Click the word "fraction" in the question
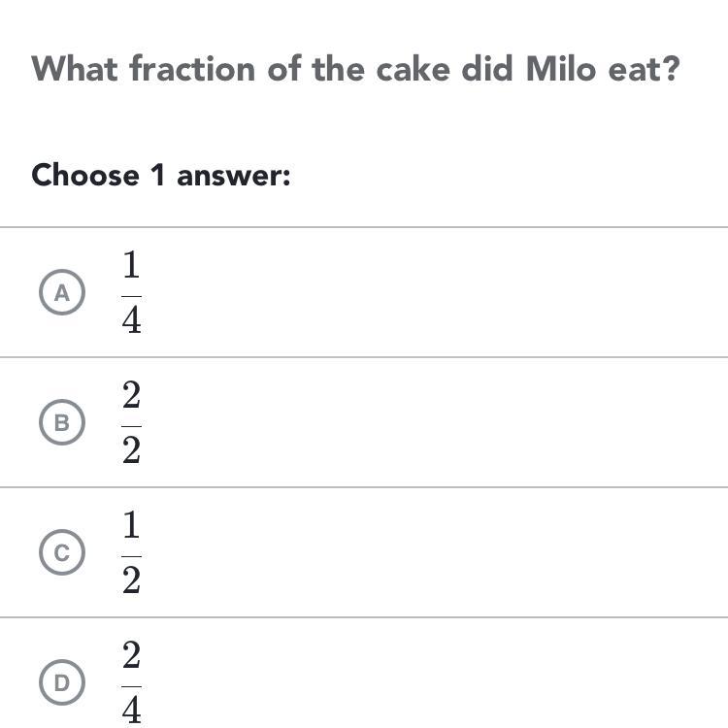The height and width of the screenshot is (728, 728). [x=193, y=69]
